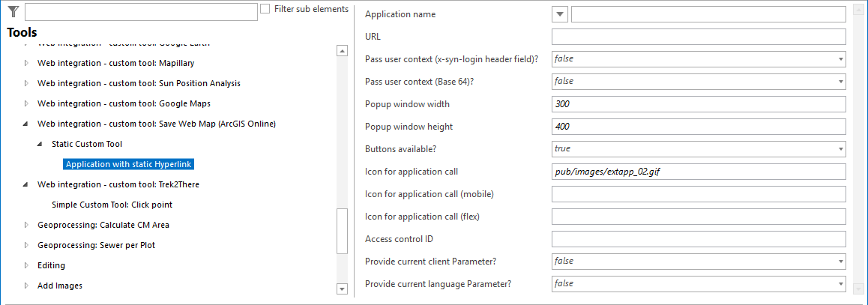
Task: Select Simple Custom Tool: Click point
Action: (112, 205)
